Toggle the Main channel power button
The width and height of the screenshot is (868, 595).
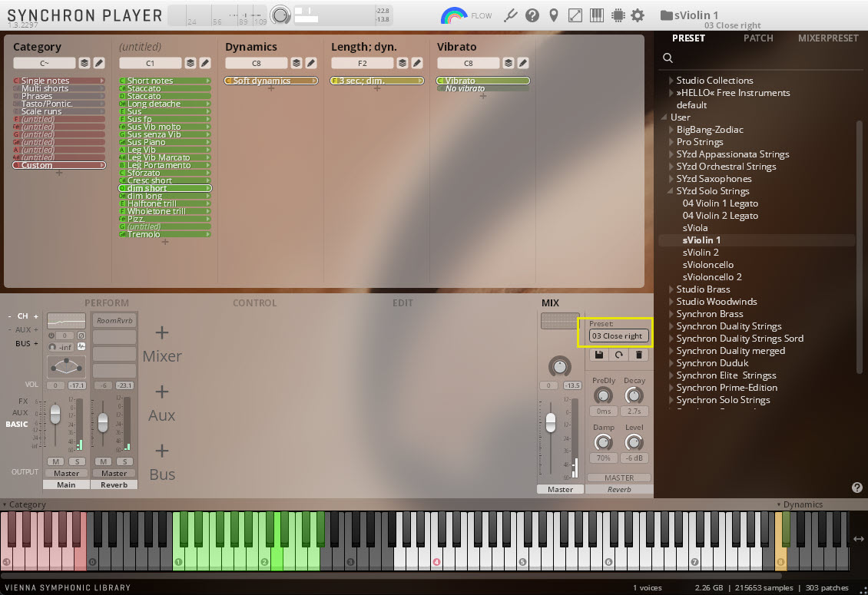[x=51, y=336]
